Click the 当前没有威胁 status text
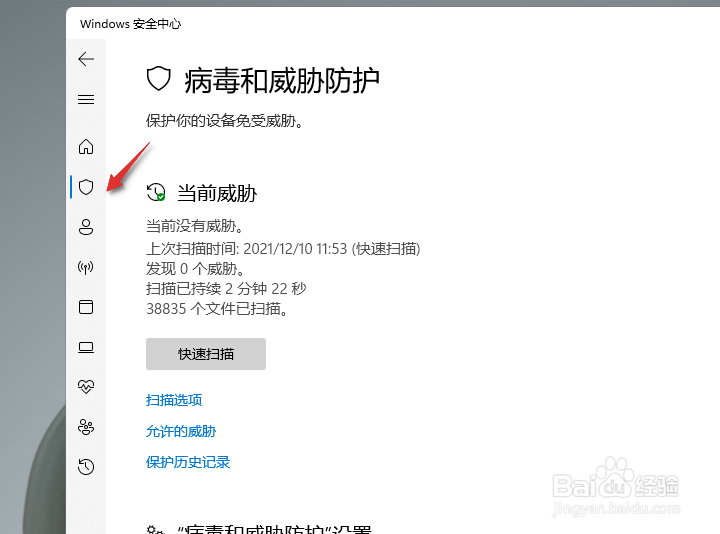This screenshot has height=534, width=720. (195, 226)
